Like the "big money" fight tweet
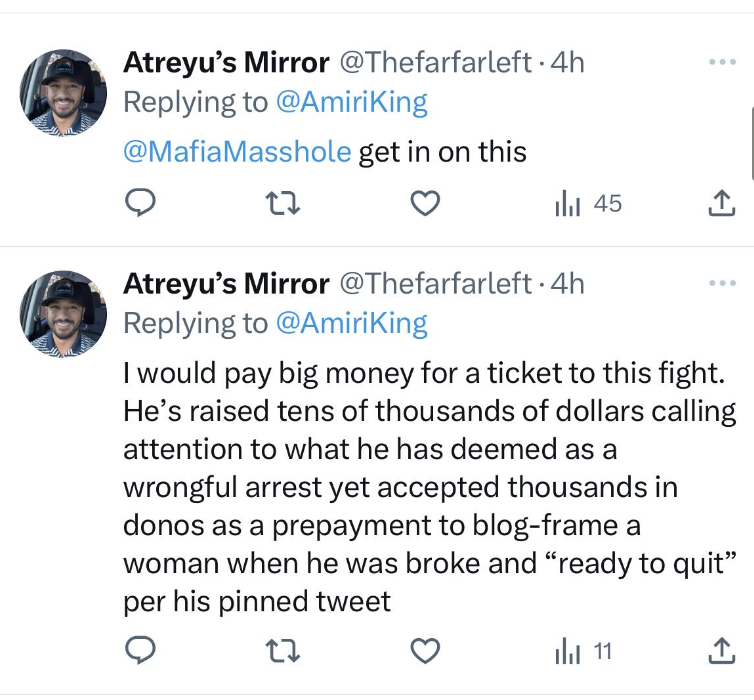 426,652
